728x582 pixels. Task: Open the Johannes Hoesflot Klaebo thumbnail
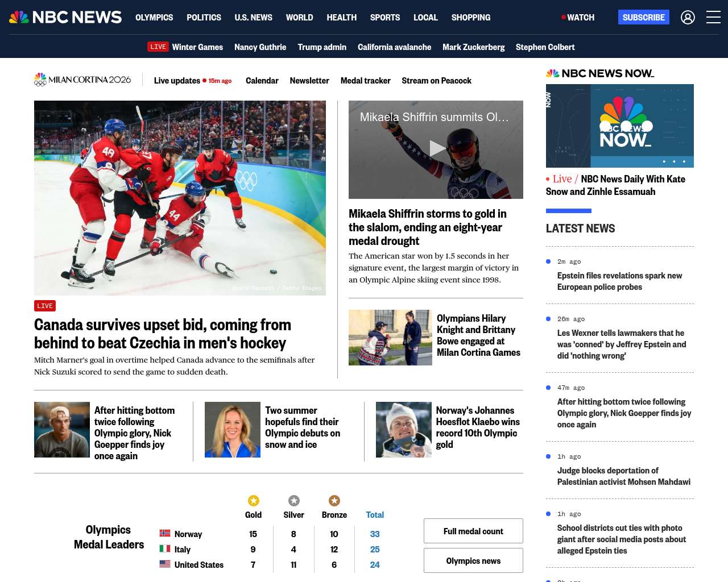[x=404, y=430]
